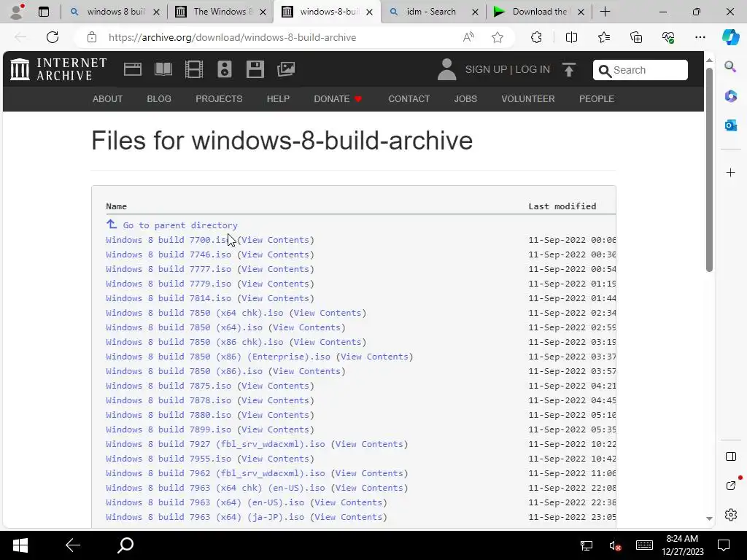Close the 'idm - Search' tab
Screen dimensions: 747x560
pos(475,12)
